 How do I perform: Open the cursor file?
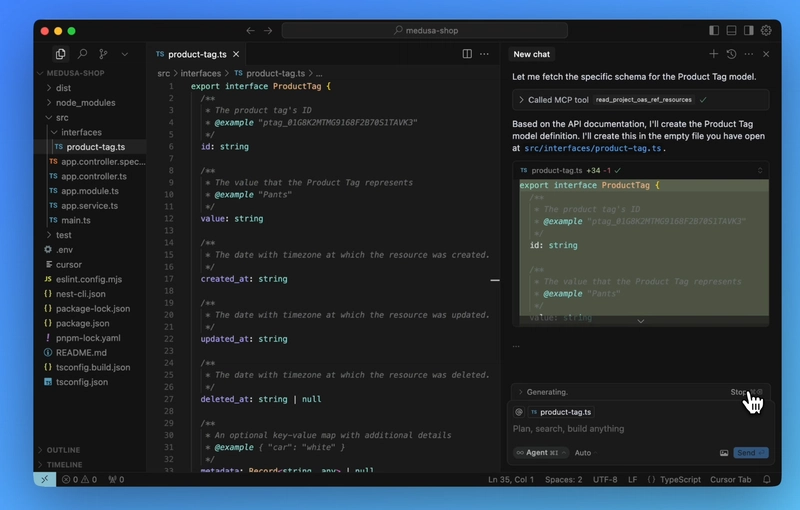click(68, 264)
